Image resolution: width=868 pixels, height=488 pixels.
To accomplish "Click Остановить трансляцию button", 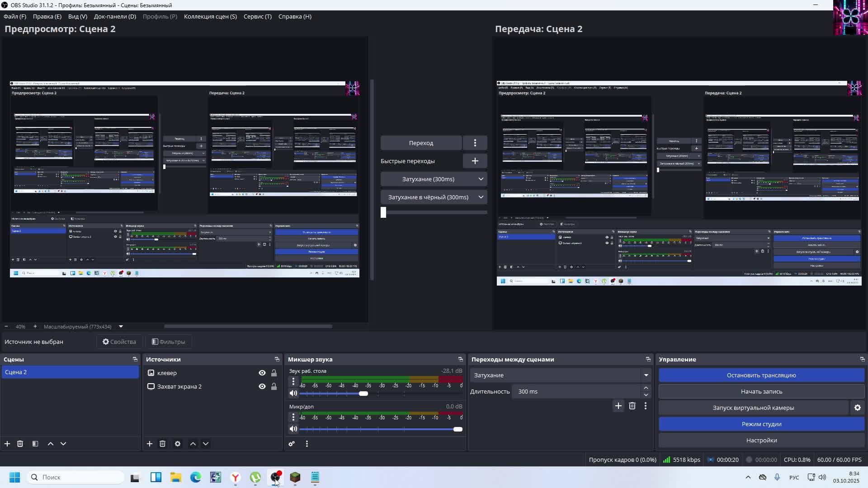I will pyautogui.click(x=761, y=375).
